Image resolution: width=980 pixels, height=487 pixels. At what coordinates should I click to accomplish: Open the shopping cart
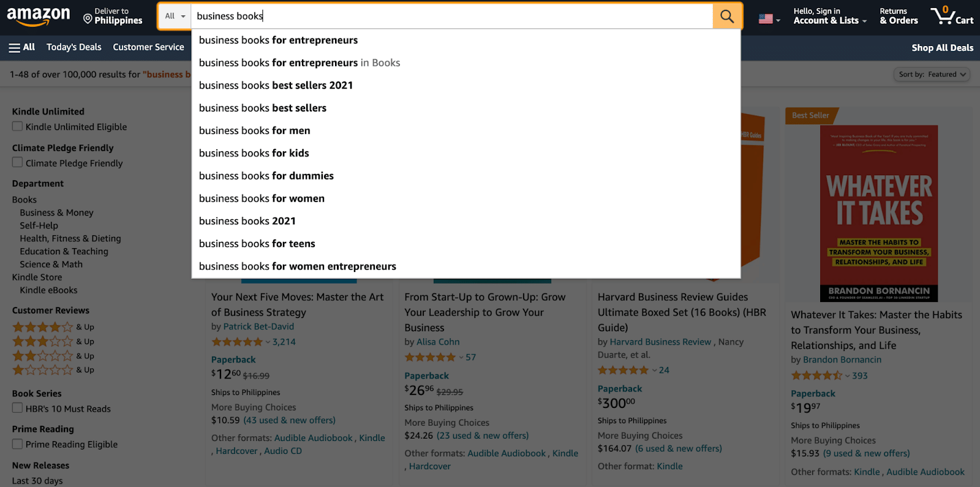pos(951,16)
